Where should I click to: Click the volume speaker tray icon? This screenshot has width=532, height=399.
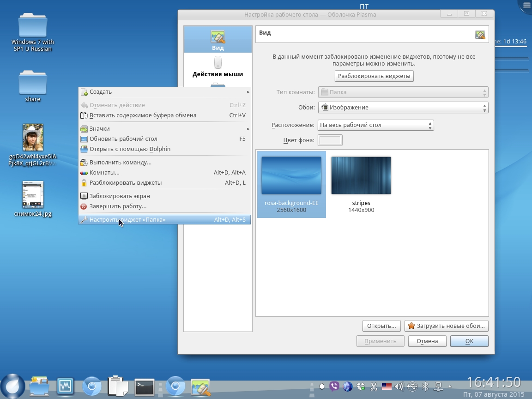click(399, 387)
